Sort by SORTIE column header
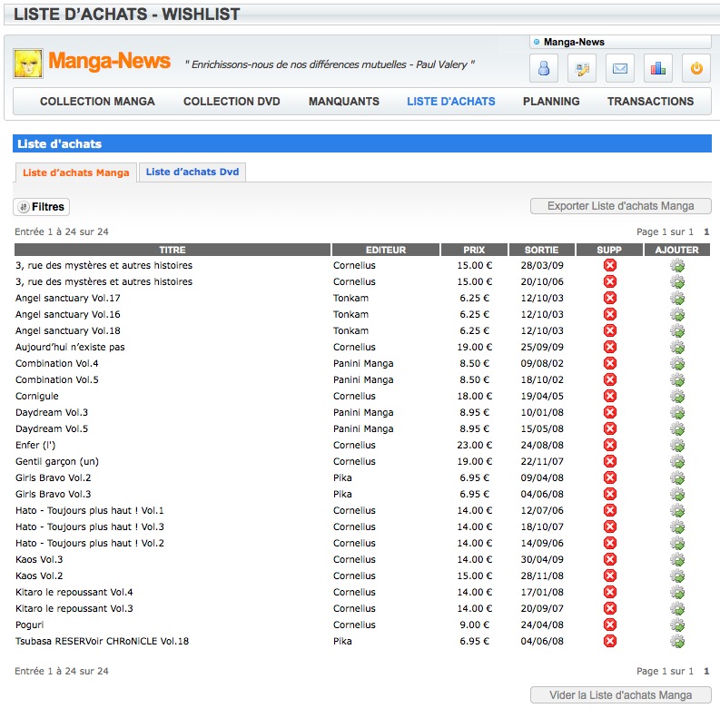Screen dimensions: 720x728 [x=542, y=250]
